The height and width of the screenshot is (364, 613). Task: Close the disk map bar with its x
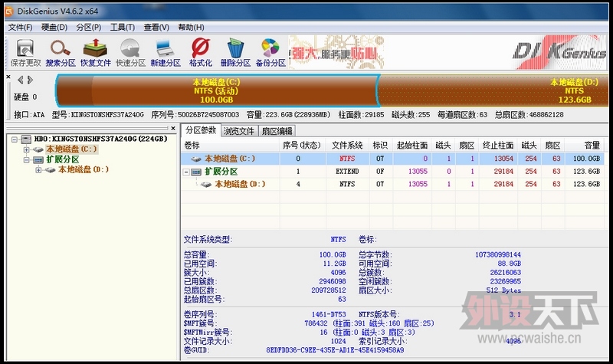[8, 77]
